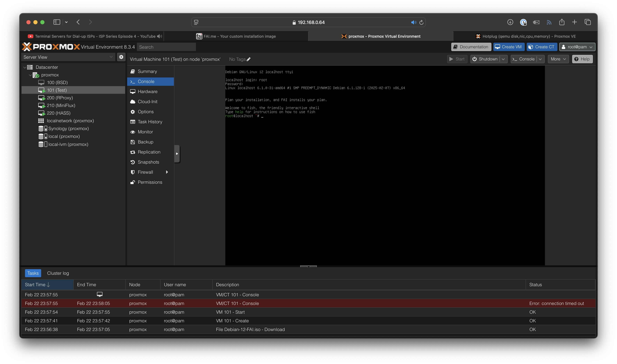Open the root@pam user menu

pyautogui.click(x=577, y=47)
